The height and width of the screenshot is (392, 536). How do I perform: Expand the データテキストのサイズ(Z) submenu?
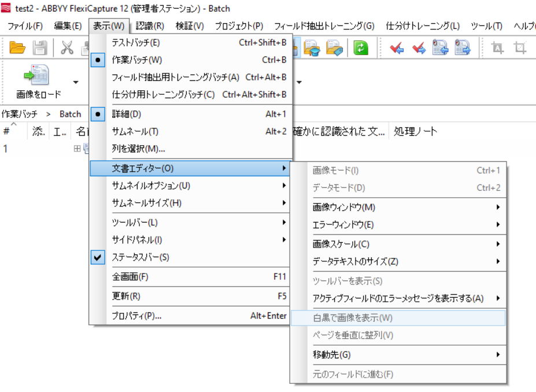point(398,261)
